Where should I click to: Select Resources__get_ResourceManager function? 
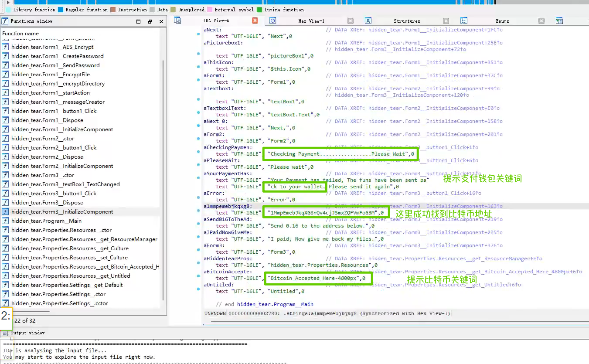coord(84,239)
